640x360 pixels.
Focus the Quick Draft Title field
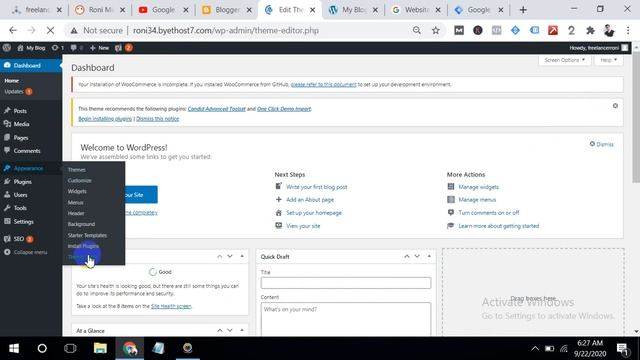pos(346,283)
